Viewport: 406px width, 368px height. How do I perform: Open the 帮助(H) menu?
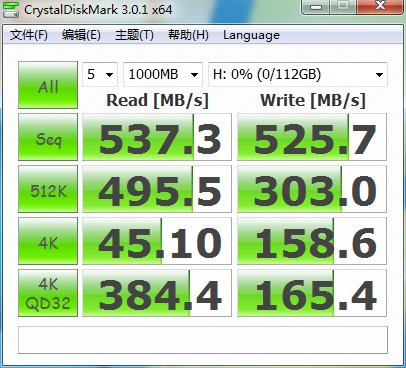point(188,35)
